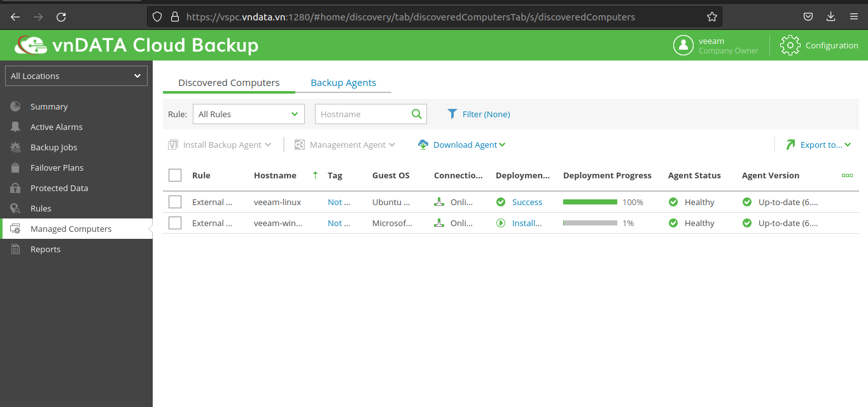Click the veeam-linux deployment progress bar
The image size is (868, 407).
[x=590, y=202]
